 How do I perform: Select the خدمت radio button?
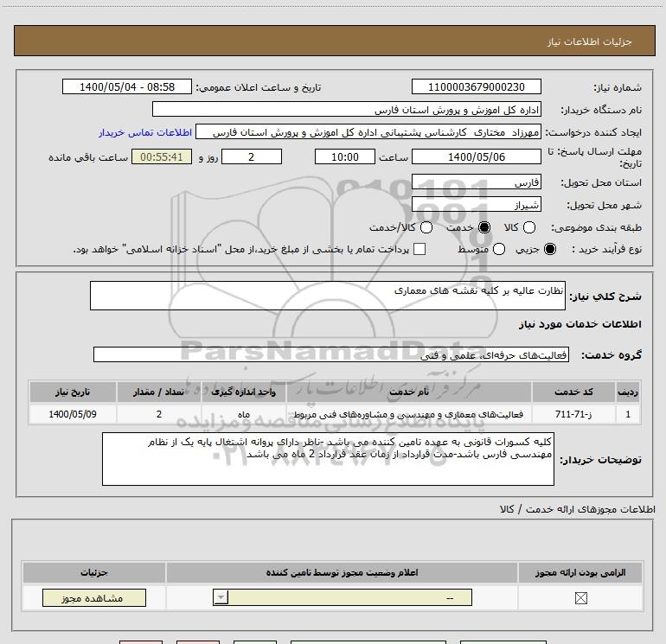point(484,227)
